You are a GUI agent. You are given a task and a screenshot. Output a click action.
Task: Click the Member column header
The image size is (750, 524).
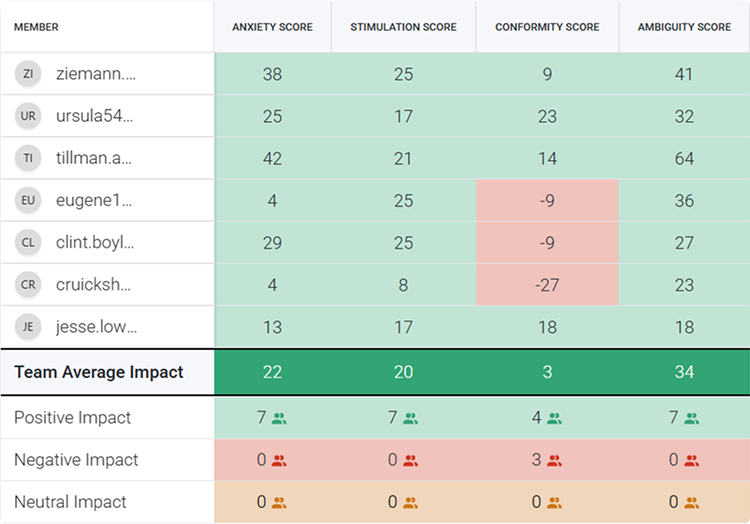pyautogui.click(x=34, y=27)
